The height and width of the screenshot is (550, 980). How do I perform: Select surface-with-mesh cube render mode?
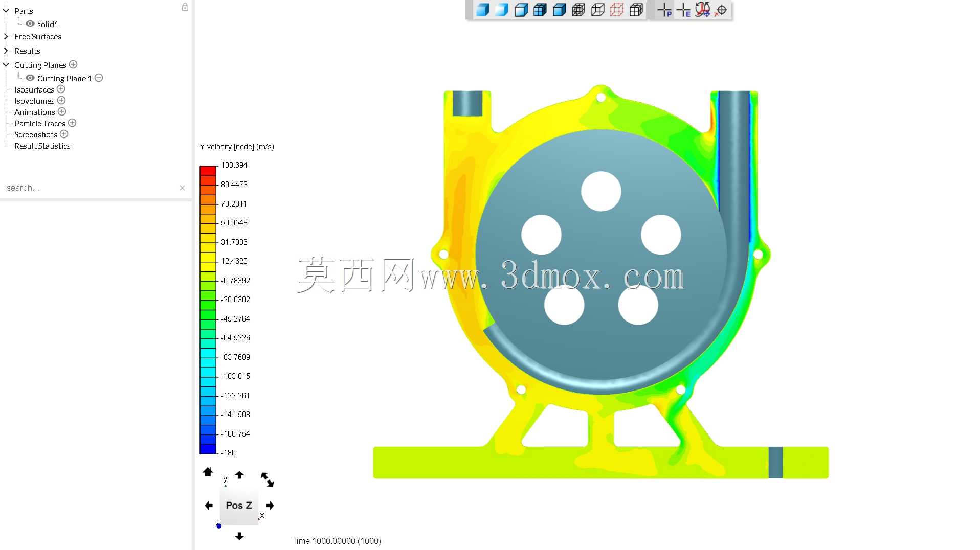(540, 10)
